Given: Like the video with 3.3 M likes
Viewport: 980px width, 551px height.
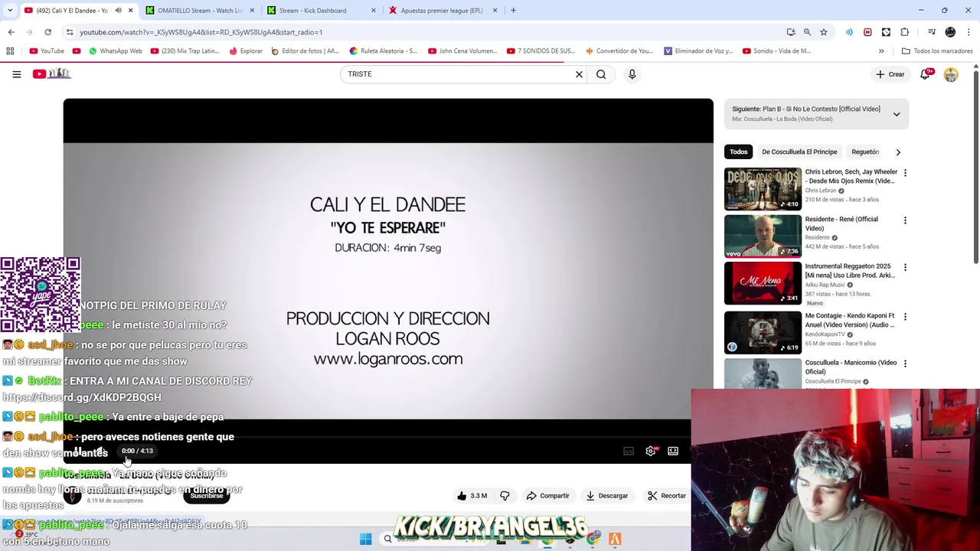Looking at the screenshot, I should click(x=472, y=496).
